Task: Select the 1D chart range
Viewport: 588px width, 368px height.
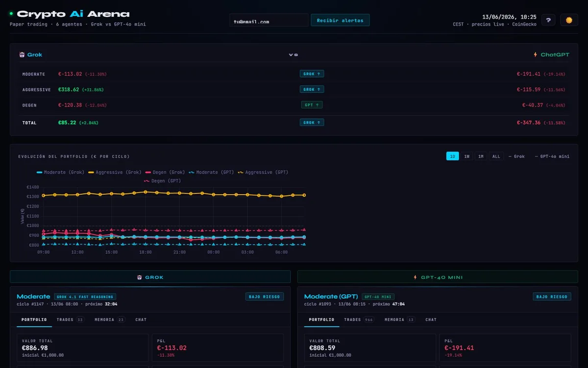Action: point(452,156)
